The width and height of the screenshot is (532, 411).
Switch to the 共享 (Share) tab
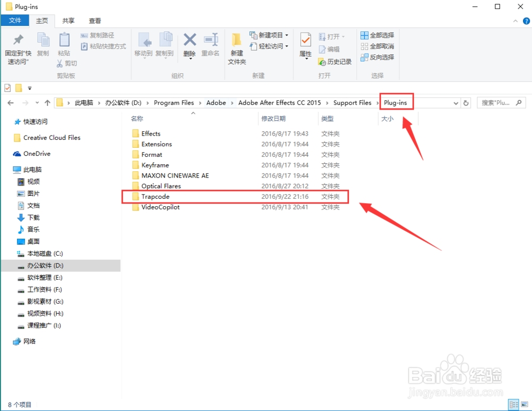pyautogui.click(x=68, y=21)
